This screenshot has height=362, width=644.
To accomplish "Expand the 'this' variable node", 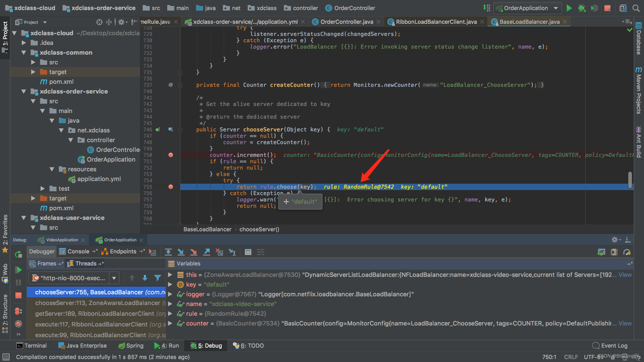I will tap(170, 275).
